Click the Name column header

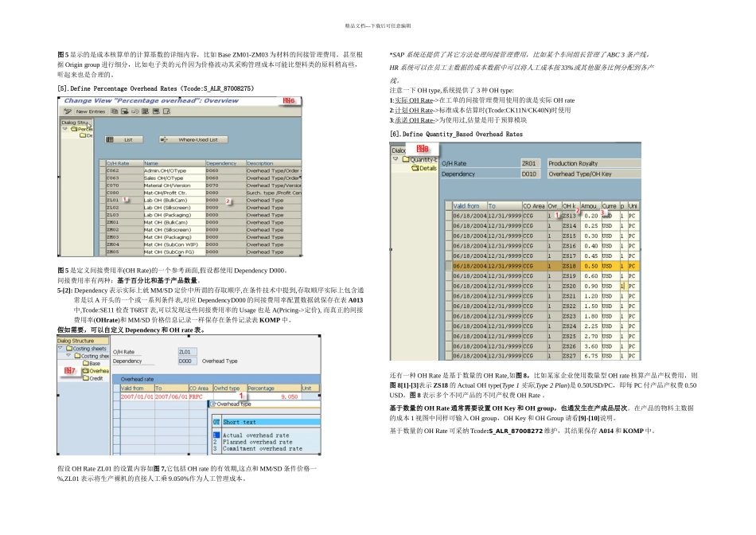[x=174, y=163]
